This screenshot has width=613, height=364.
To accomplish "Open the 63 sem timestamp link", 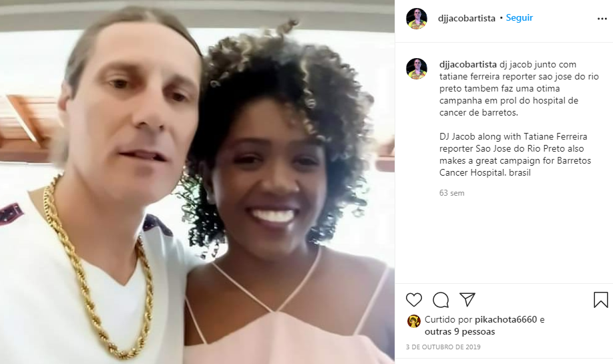I will tap(451, 193).
